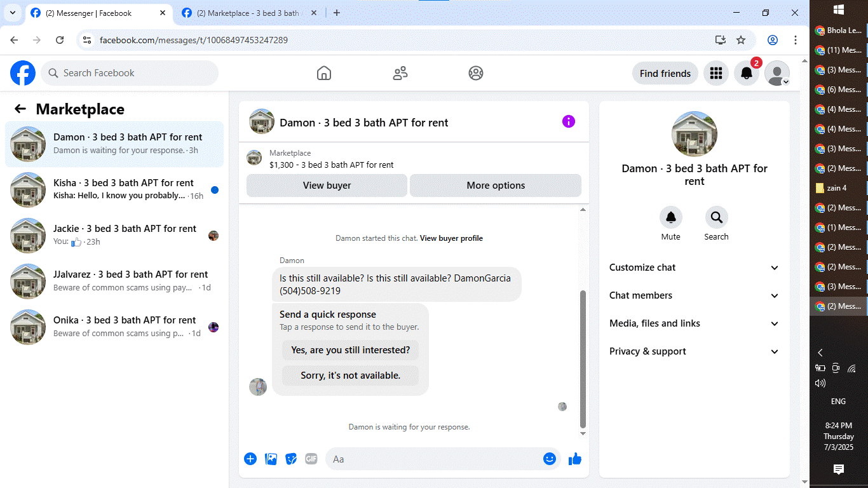Click the chat scrollbar thumb
This screenshot has height=488, width=868.
tap(583, 359)
